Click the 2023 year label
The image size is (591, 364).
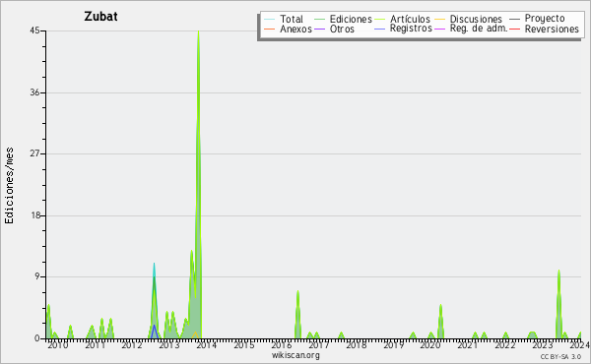542,344
